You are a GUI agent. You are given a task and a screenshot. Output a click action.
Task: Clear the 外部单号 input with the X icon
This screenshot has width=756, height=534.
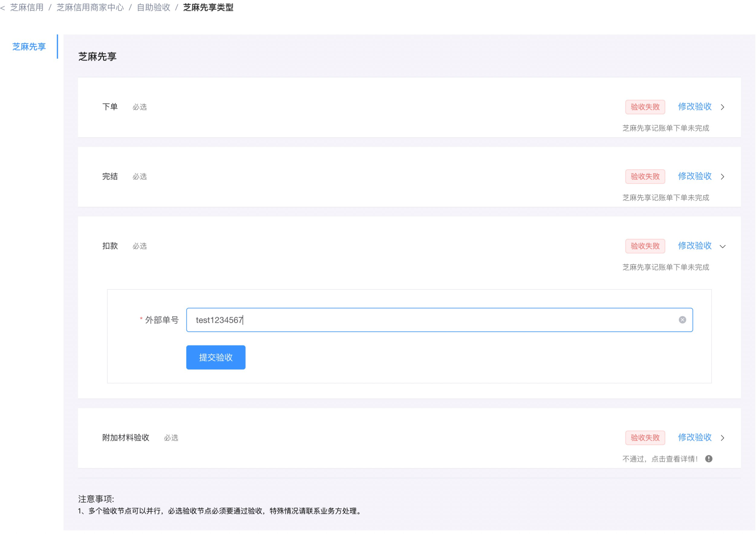(682, 320)
